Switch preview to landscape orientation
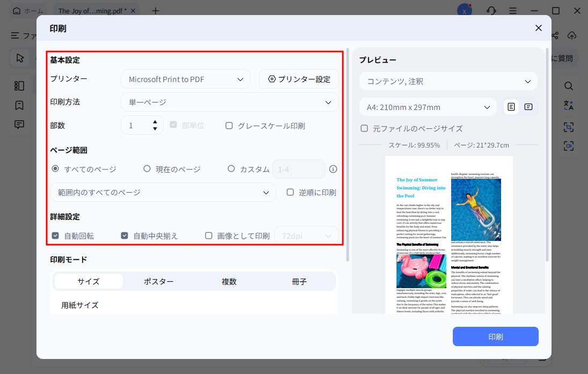The height and width of the screenshot is (374, 588). click(x=528, y=106)
